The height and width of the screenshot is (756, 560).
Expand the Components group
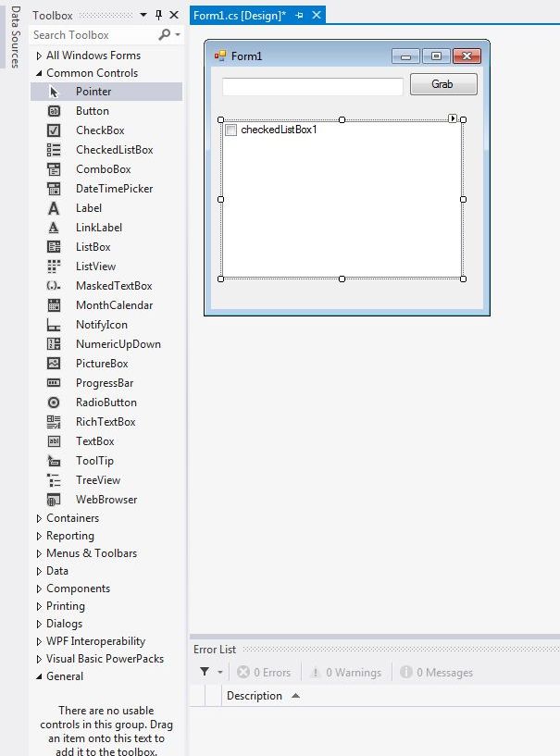[x=39, y=589]
